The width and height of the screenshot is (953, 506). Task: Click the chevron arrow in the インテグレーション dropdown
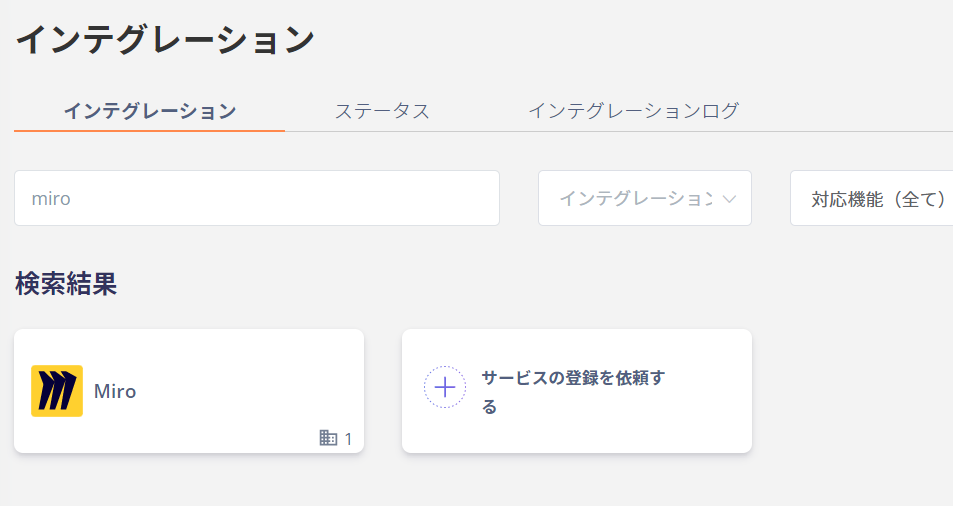point(729,199)
